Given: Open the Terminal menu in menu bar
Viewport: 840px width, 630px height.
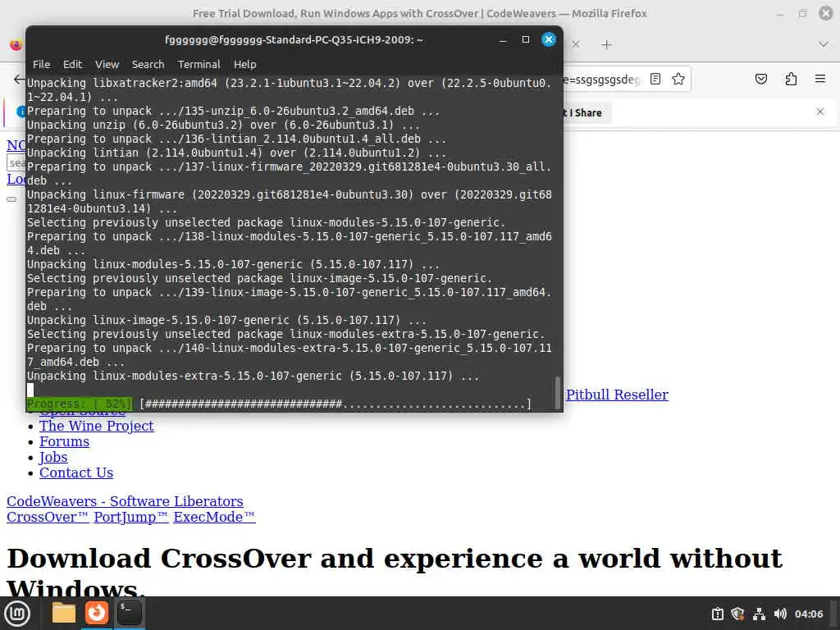Looking at the screenshot, I should coord(199,64).
